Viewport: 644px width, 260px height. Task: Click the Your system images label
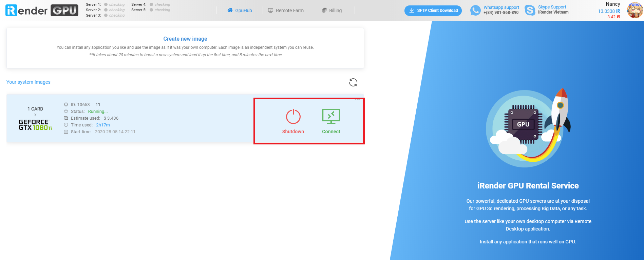pyautogui.click(x=29, y=82)
